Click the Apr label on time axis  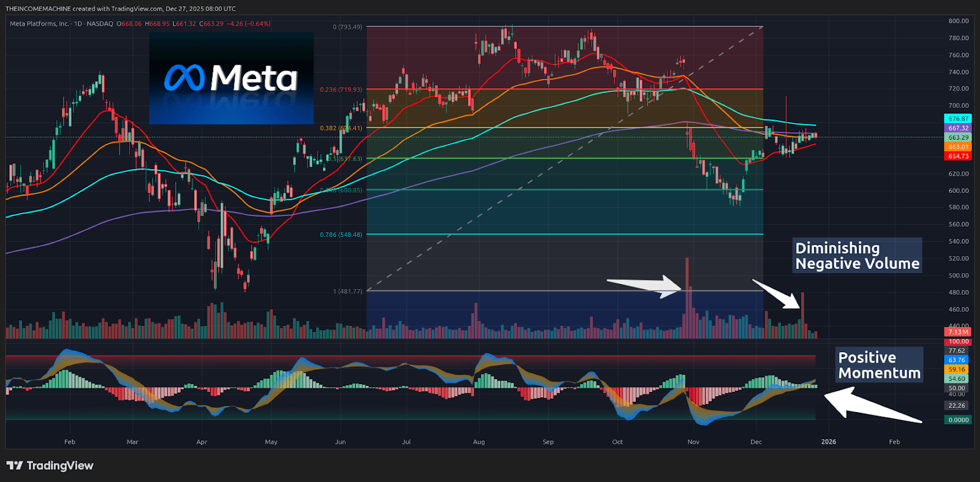point(202,442)
